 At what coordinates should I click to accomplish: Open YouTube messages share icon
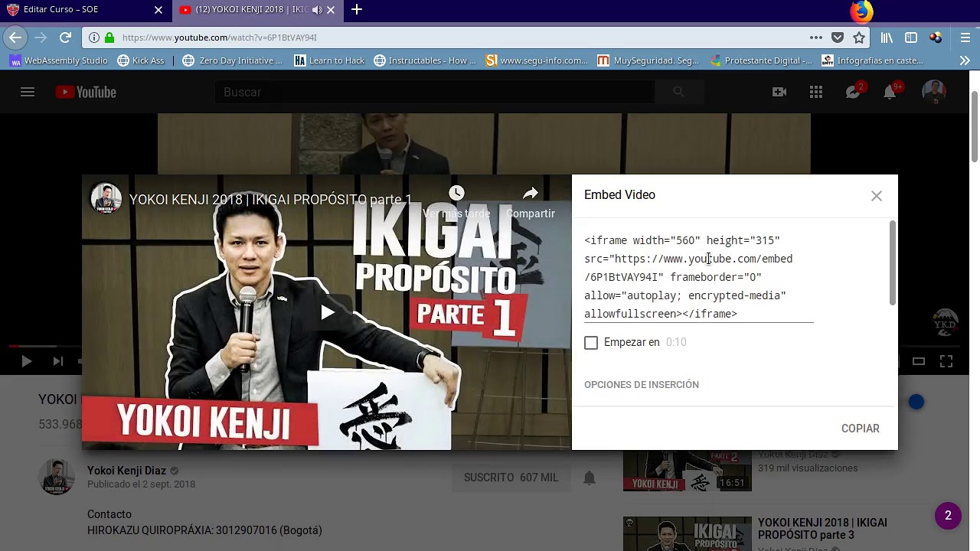tap(853, 92)
